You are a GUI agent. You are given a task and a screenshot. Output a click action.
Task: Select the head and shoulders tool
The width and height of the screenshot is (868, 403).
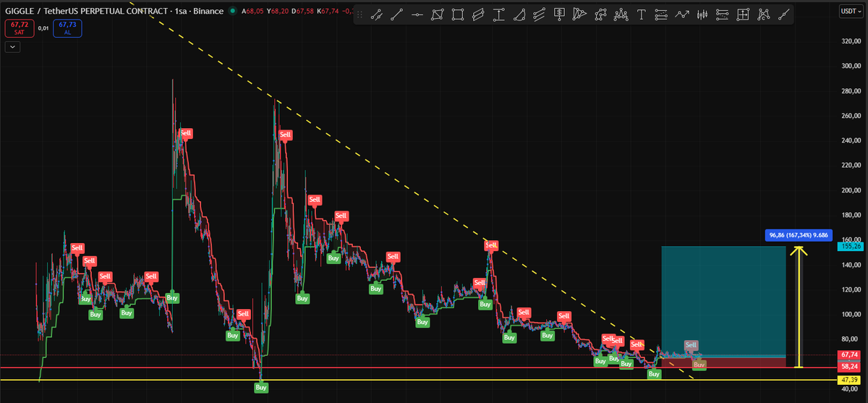click(621, 14)
